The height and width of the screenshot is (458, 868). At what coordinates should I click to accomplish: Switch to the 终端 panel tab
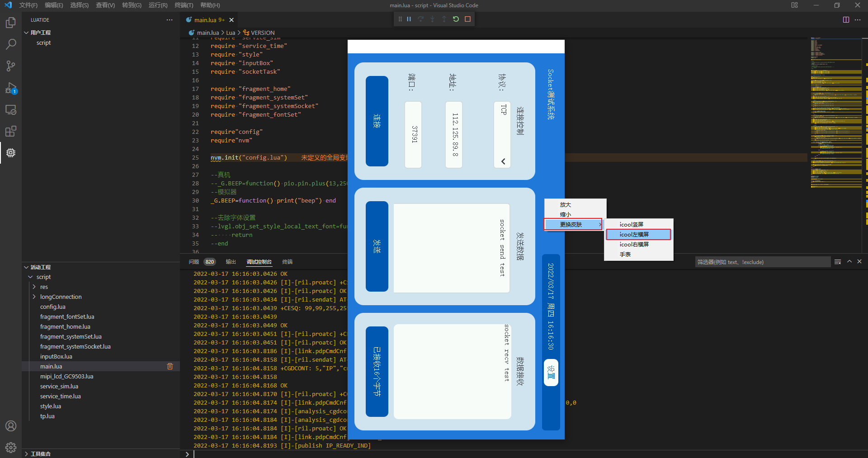point(288,262)
